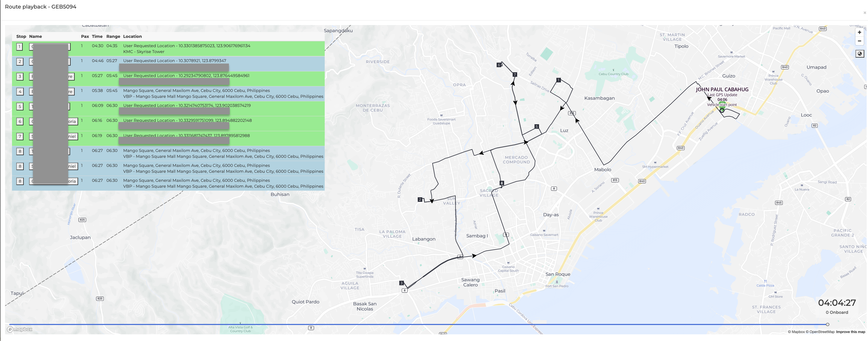Image resolution: width=868 pixels, height=341 pixels.
Task: Click the Time column header
Action: pyautogui.click(x=97, y=36)
